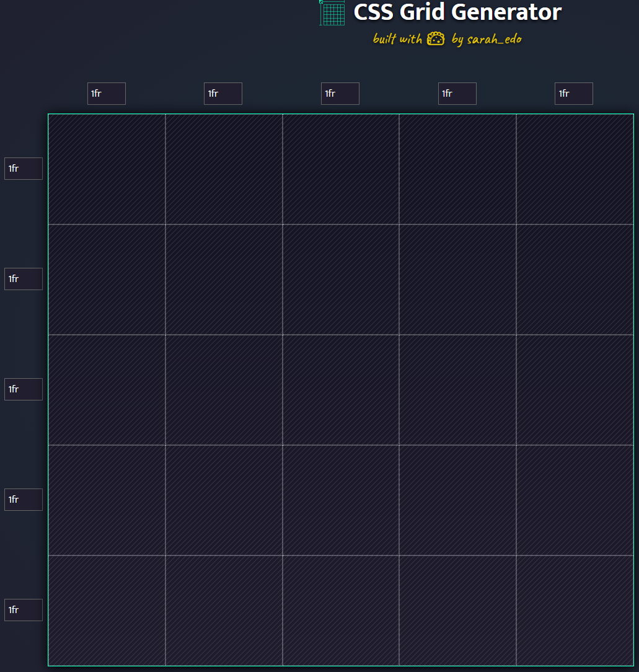Select grid cell at row 4, column 4

(458, 500)
